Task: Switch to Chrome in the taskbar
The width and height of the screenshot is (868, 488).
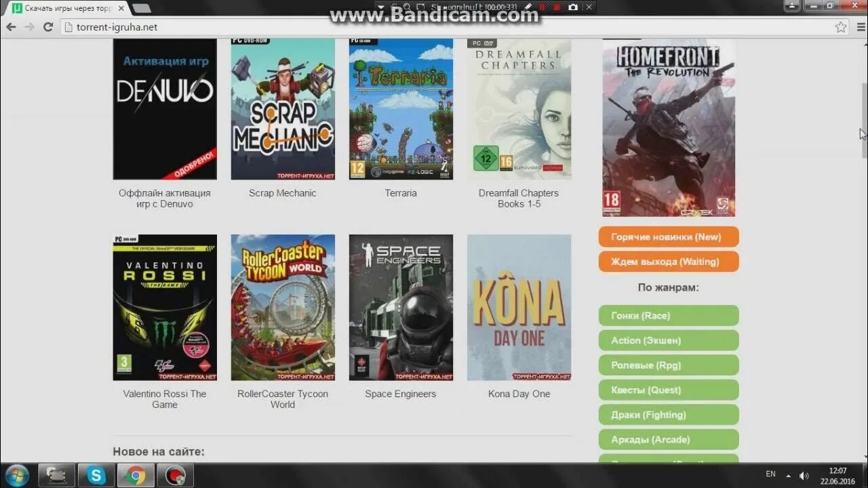Action: click(x=136, y=476)
